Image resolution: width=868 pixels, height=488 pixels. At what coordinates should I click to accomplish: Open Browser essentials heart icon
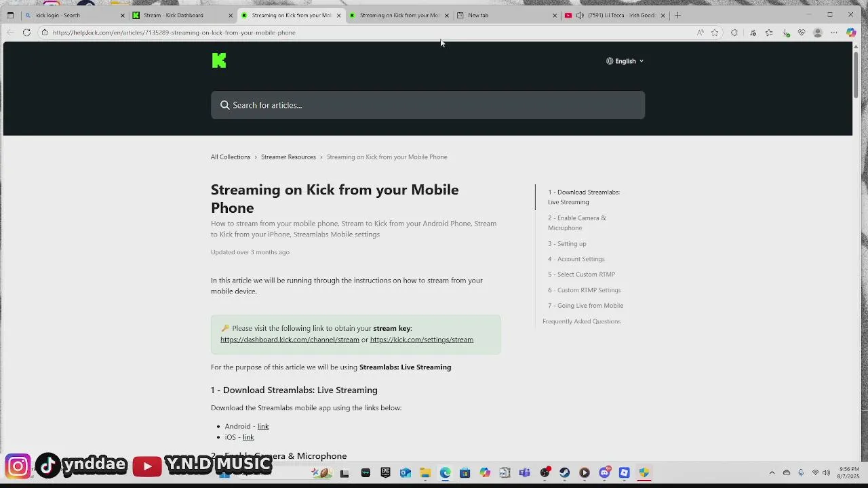(x=802, y=33)
